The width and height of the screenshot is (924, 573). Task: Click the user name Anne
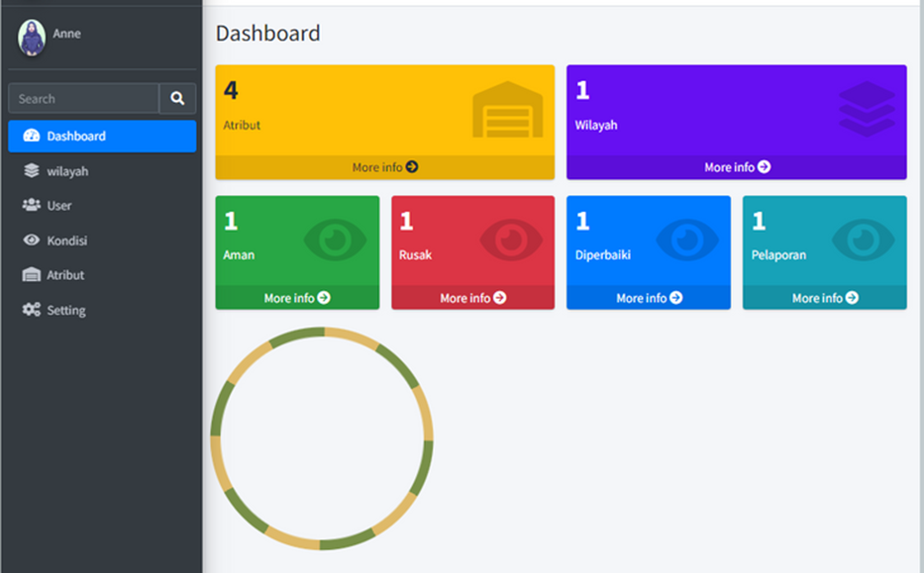point(66,34)
